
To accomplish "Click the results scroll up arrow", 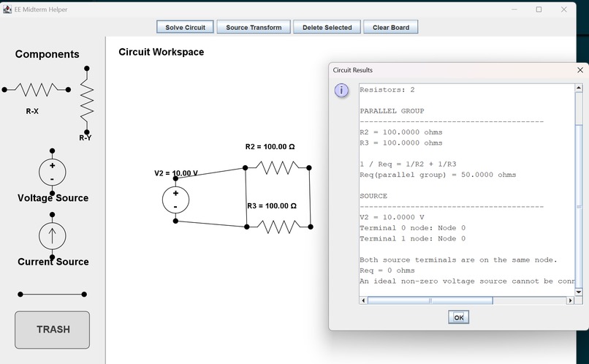I will pyautogui.click(x=579, y=88).
